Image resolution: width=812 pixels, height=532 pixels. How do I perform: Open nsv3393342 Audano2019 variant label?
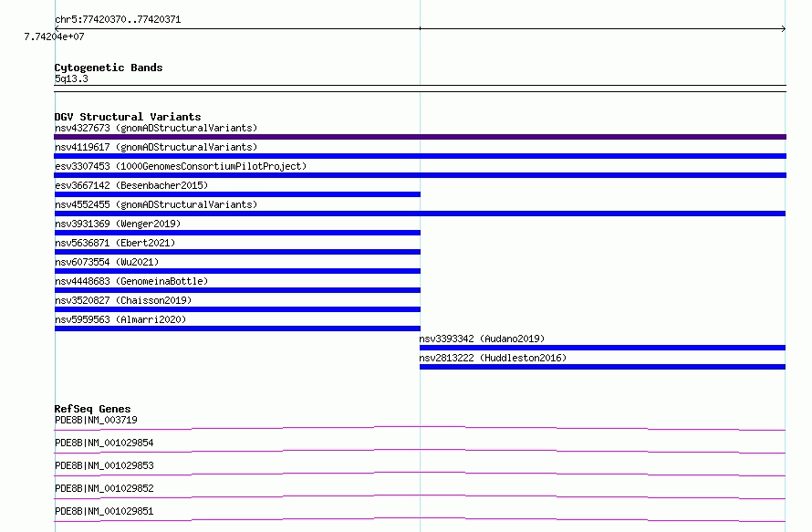pyautogui.click(x=482, y=339)
